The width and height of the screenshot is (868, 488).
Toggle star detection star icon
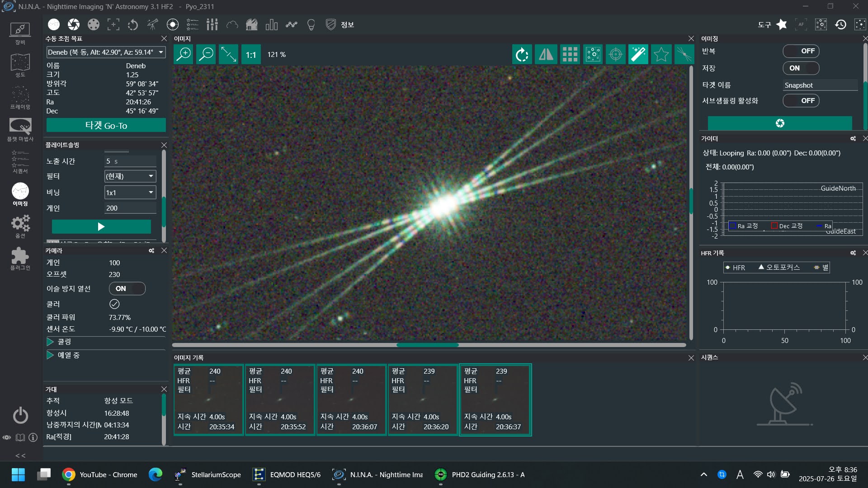(661, 55)
